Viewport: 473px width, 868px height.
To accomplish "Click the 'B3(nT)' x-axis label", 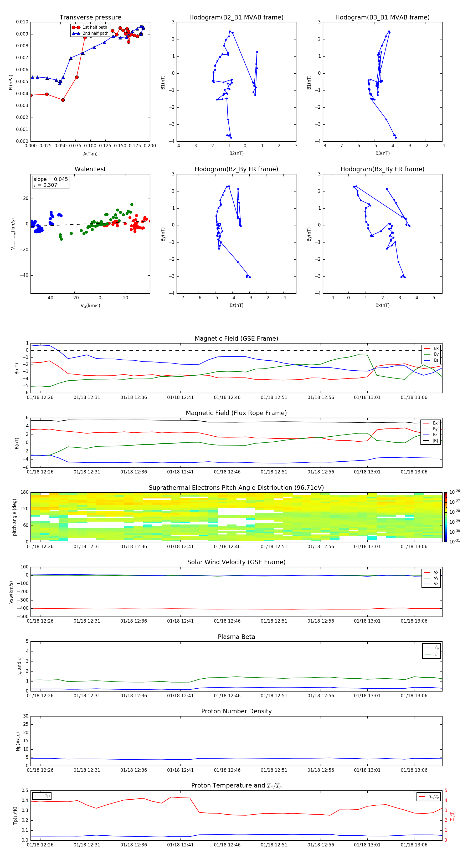I will click(382, 153).
